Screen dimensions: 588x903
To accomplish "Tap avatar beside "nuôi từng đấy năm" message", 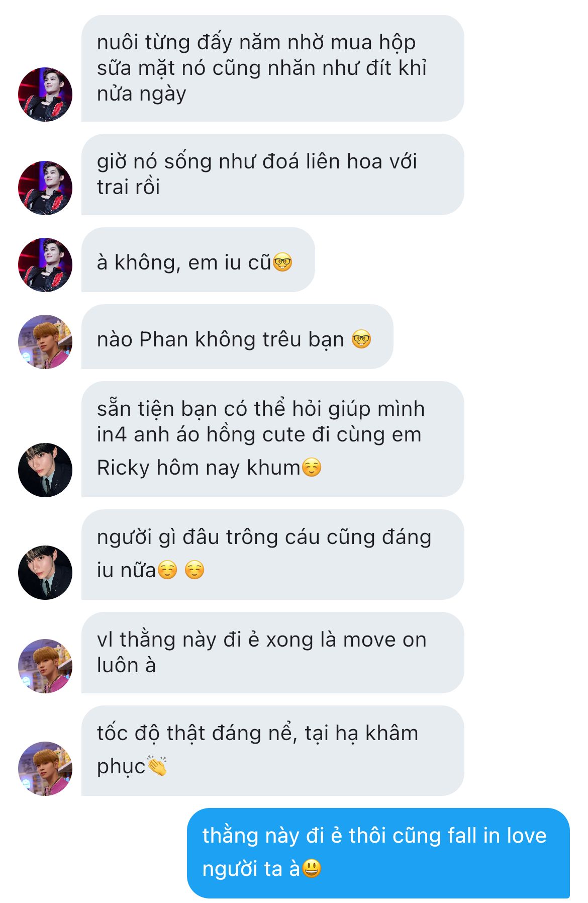I will click(45, 95).
